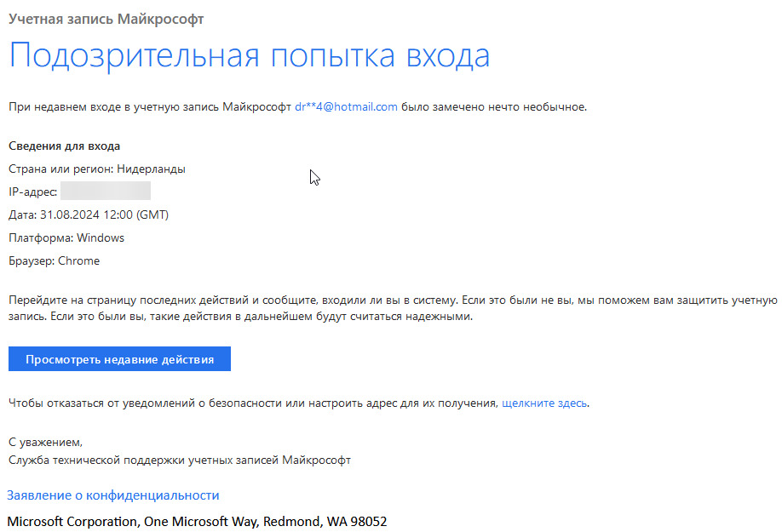Viewport: 782px width, 532px height.
Task: Click the 'Просмотреть недавние действия' button
Action: (x=119, y=358)
